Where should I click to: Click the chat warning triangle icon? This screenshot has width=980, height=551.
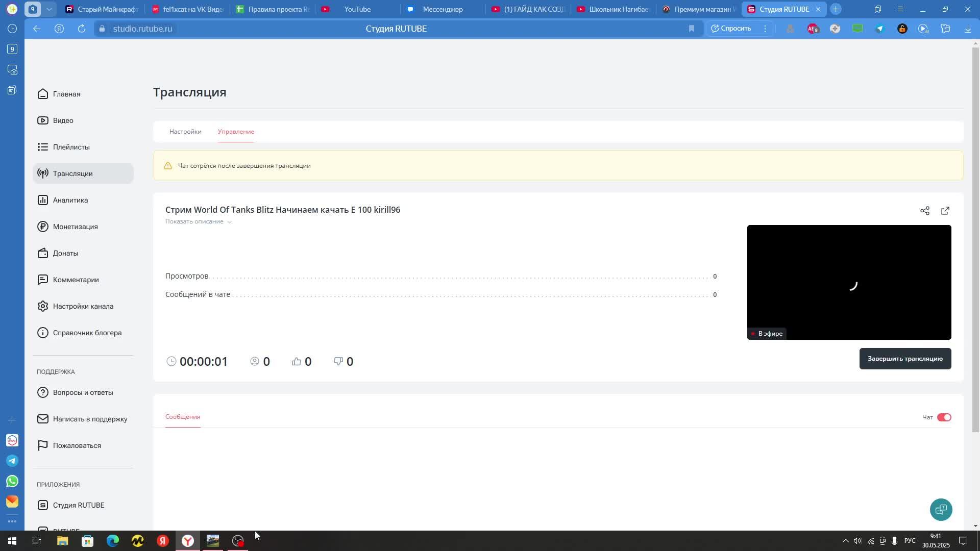(167, 166)
